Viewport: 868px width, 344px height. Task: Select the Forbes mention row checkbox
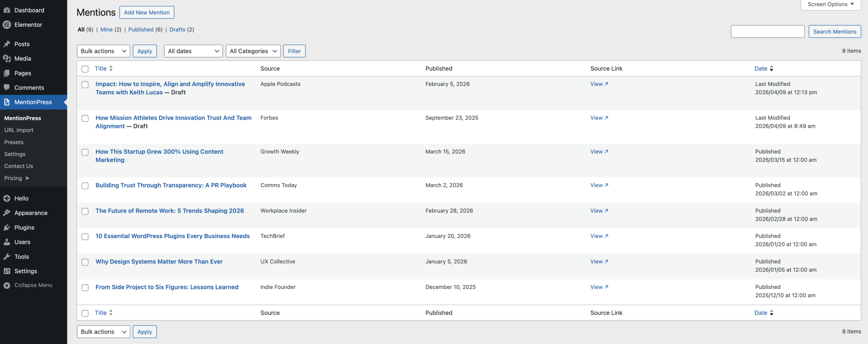(85, 118)
